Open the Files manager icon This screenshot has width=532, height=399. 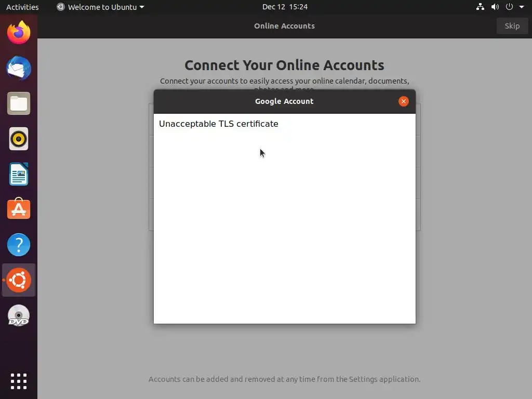[x=19, y=103]
